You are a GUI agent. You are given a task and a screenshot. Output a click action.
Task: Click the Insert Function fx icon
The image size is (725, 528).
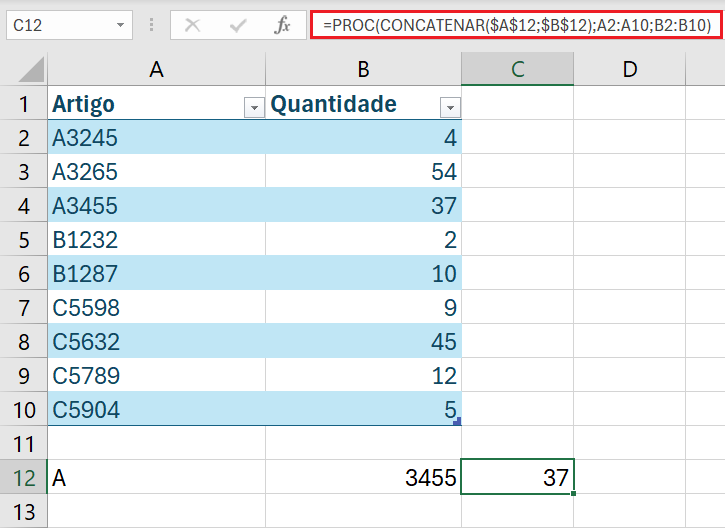click(282, 25)
